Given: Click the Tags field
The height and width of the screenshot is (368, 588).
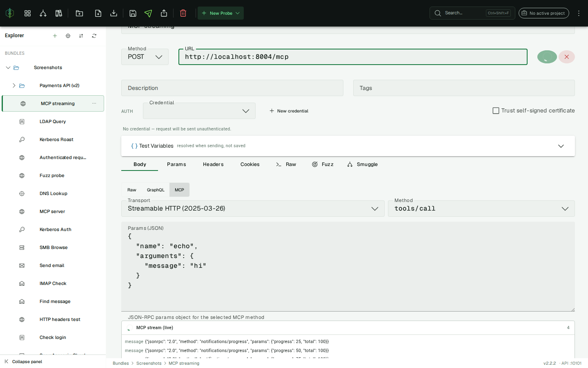Looking at the screenshot, I should coord(464,88).
